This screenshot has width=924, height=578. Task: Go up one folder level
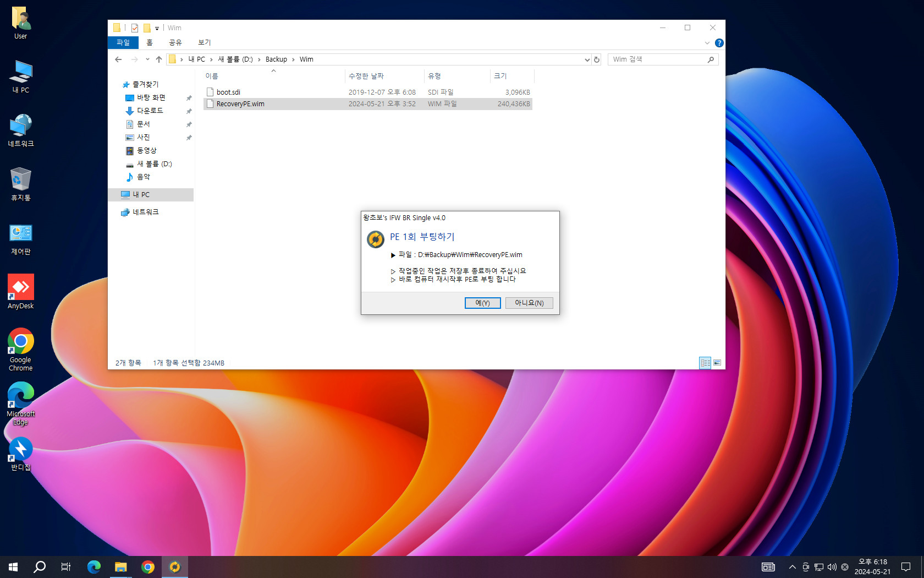pyautogui.click(x=159, y=59)
